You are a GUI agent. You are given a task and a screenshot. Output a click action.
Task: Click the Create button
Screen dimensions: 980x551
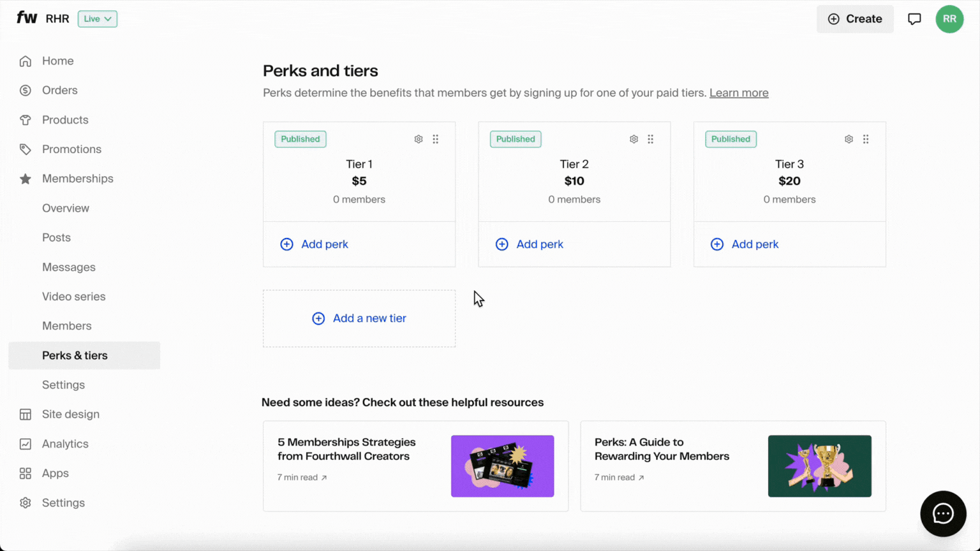pos(855,18)
